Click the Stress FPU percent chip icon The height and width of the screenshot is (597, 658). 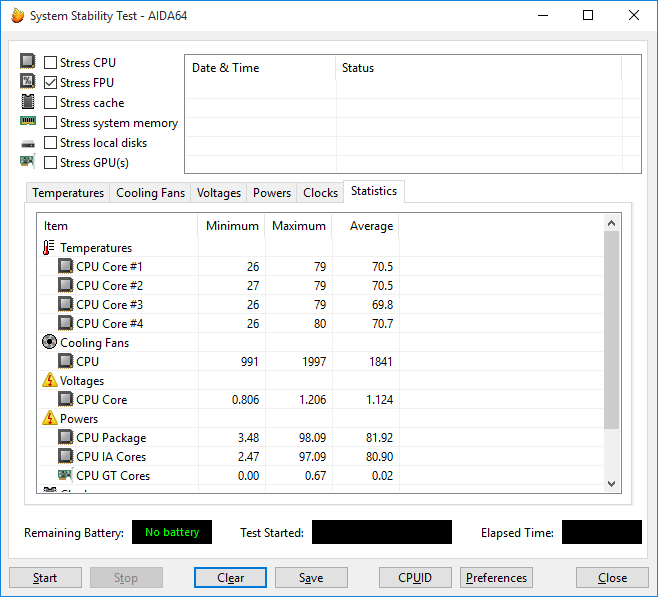(x=28, y=81)
